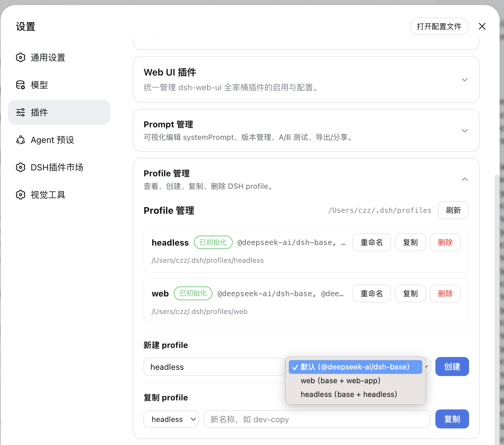
Task: Select the 插件 sidebar item
Action: tap(59, 112)
